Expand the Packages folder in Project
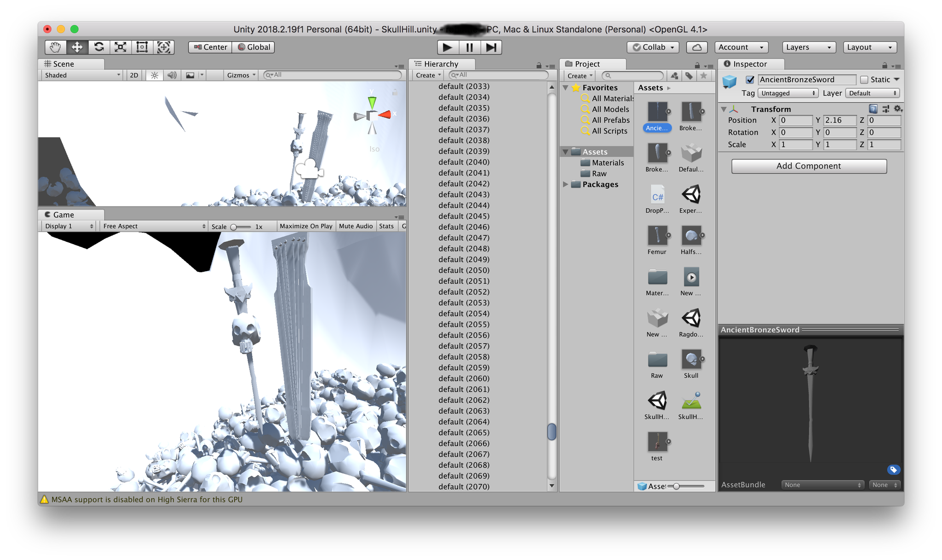The image size is (942, 560). click(x=566, y=184)
